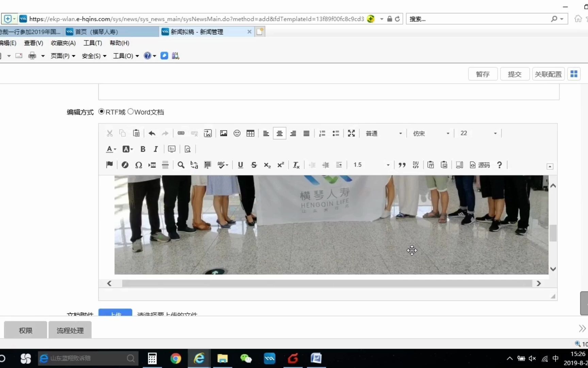Toggle center alignment button
This screenshot has height=368, width=588.
coord(279,133)
